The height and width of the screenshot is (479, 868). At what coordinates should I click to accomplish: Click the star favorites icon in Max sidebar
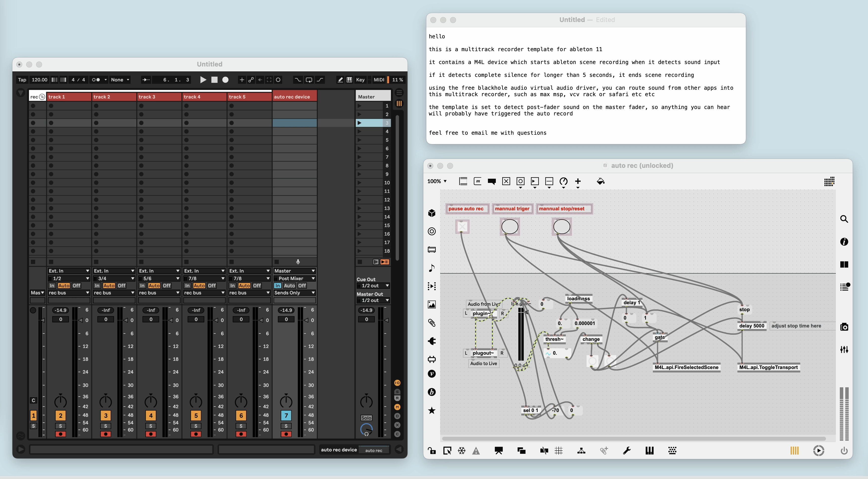[432, 410]
